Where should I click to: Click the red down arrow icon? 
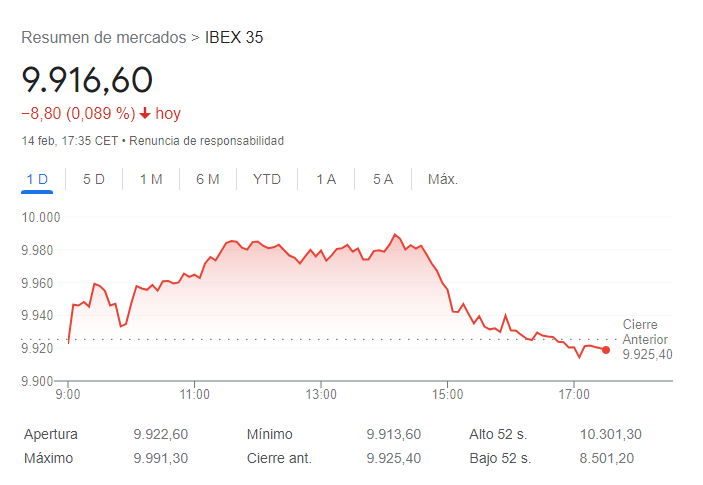click(x=145, y=113)
